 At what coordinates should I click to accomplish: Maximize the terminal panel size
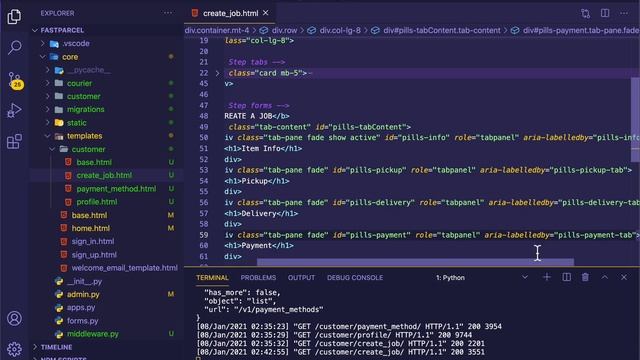604,277
